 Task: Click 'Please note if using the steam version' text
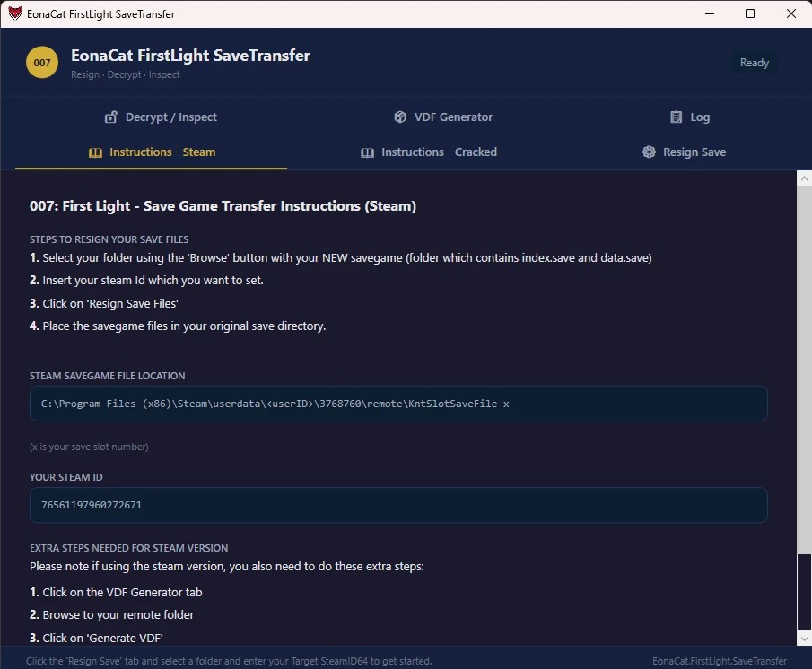pos(227,567)
